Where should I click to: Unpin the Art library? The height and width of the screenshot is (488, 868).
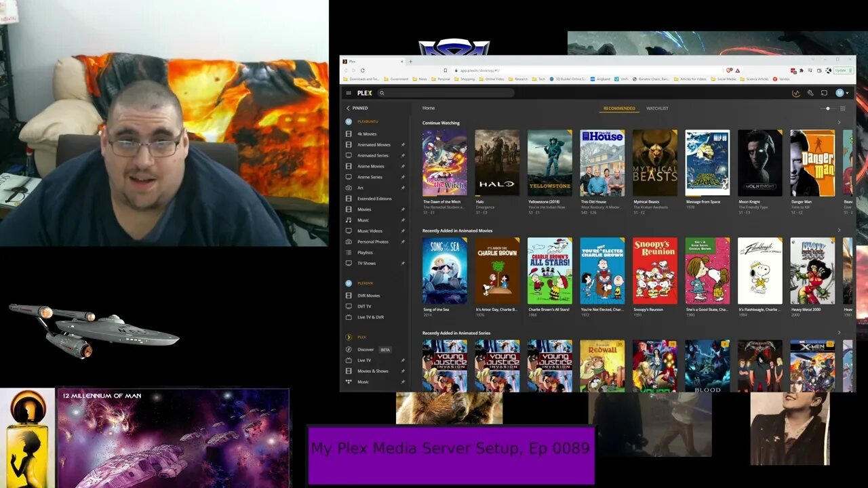[x=403, y=188]
